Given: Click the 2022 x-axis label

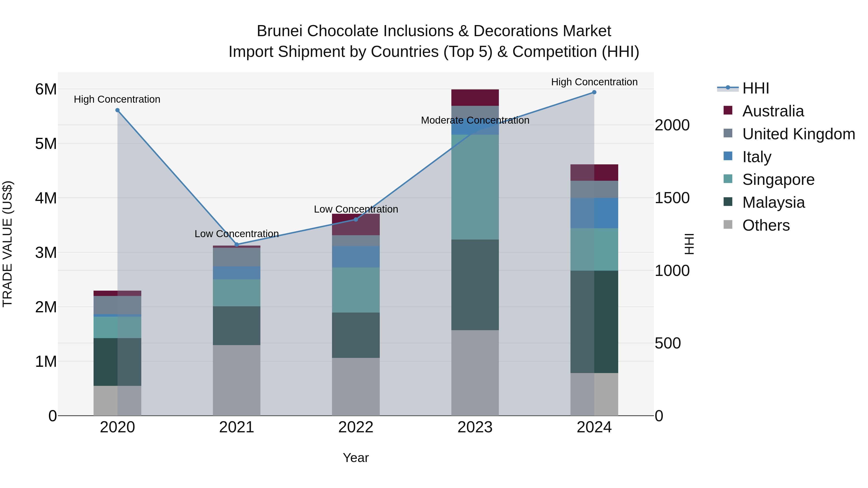Looking at the screenshot, I should tap(356, 427).
